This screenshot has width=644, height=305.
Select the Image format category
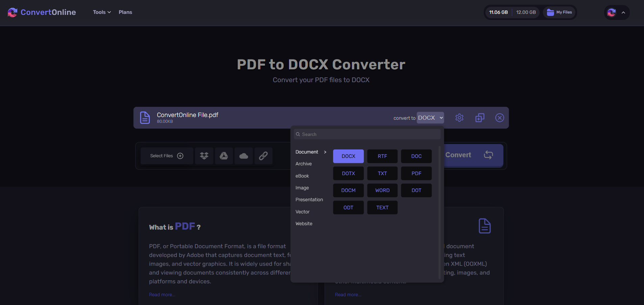302,188
